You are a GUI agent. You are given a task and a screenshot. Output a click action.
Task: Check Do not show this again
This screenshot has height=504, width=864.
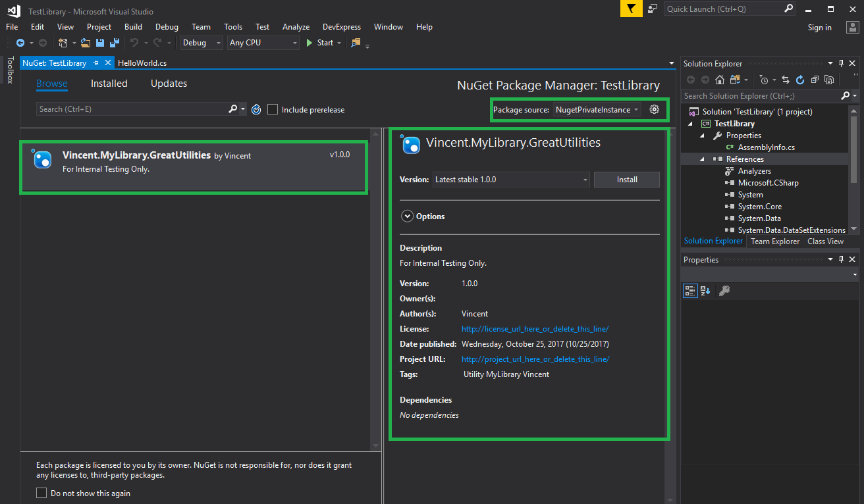click(41, 492)
